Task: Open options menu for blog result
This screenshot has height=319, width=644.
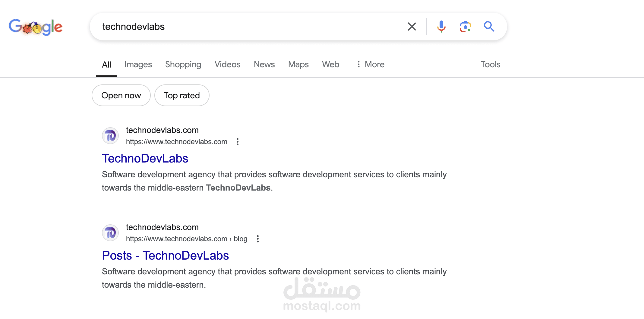Action: click(257, 239)
